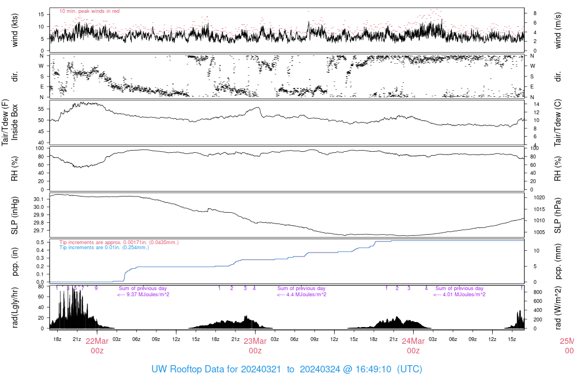Select the 'pcp. (in)' axis label
The height and width of the screenshot is (392, 574).
point(15,262)
